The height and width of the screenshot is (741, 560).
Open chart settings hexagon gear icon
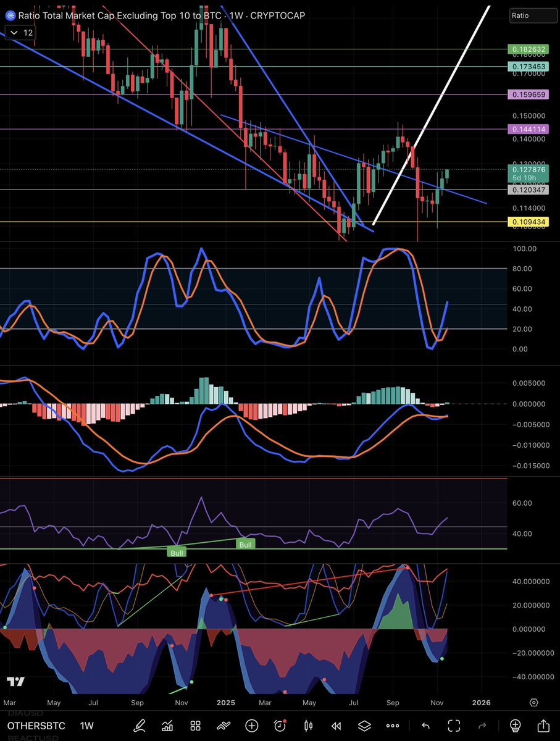[x=534, y=703]
